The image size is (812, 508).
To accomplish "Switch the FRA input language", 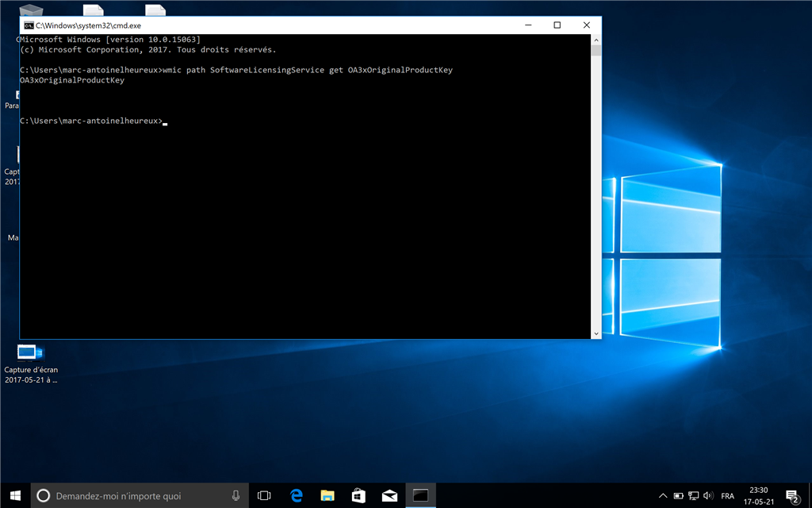I will click(x=727, y=495).
